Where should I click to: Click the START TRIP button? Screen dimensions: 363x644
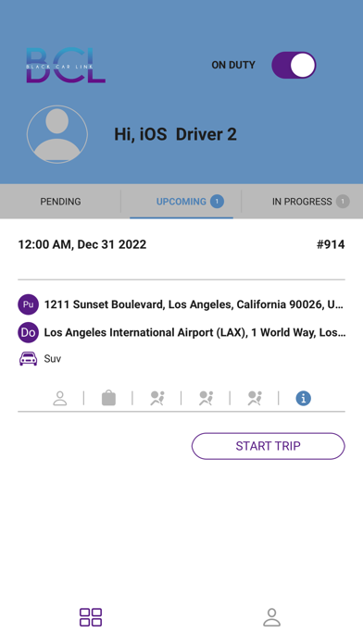point(268,446)
